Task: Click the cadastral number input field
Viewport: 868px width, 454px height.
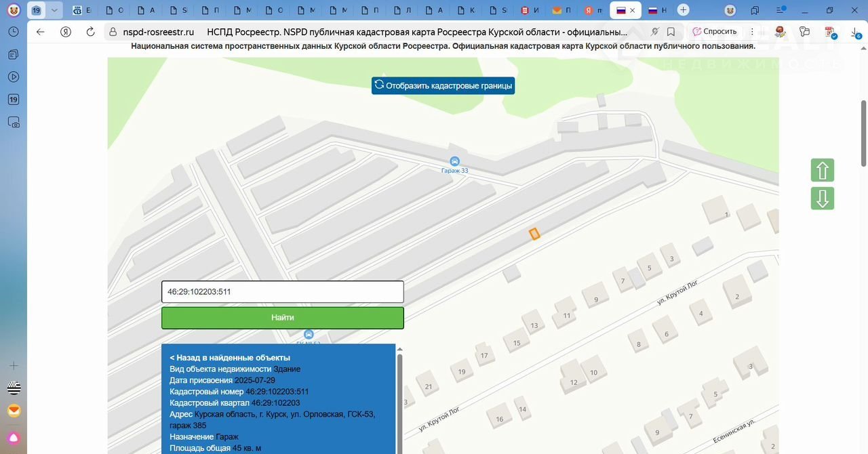Action: (282, 292)
